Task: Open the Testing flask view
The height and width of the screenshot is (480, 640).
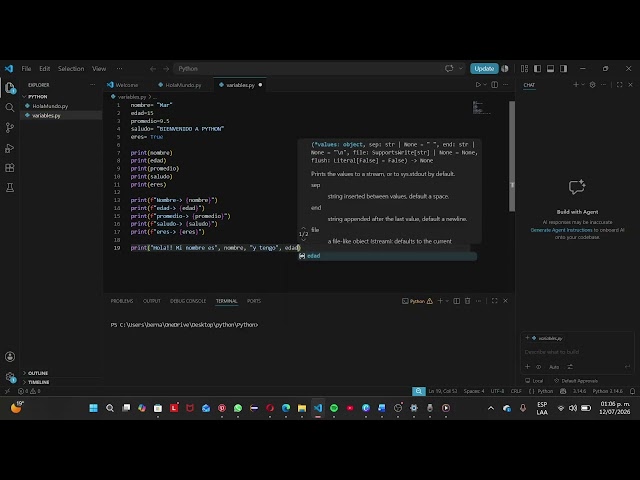Action: pos(10,187)
